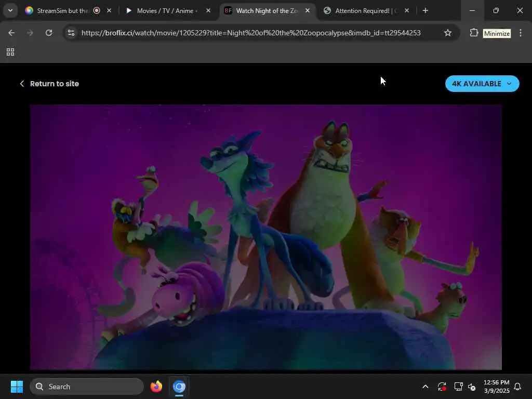Click the movie poster video area
532x399 pixels.
click(x=265, y=237)
